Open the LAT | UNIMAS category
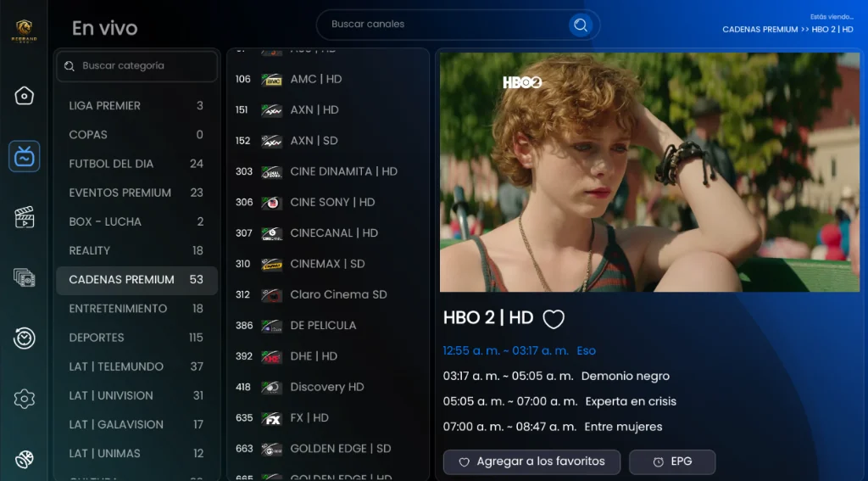The height and width of the screenshot is (481, 868). click(x=136, y=453)
